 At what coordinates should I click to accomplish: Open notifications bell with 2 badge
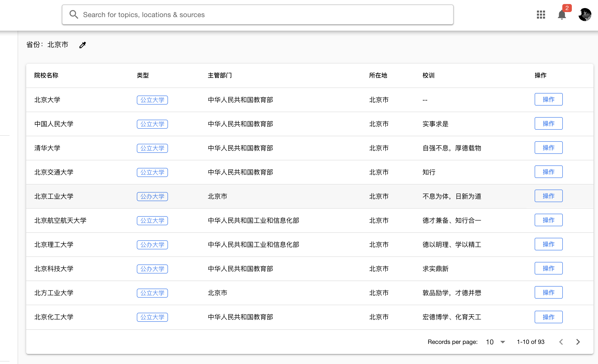coord(562,15)
